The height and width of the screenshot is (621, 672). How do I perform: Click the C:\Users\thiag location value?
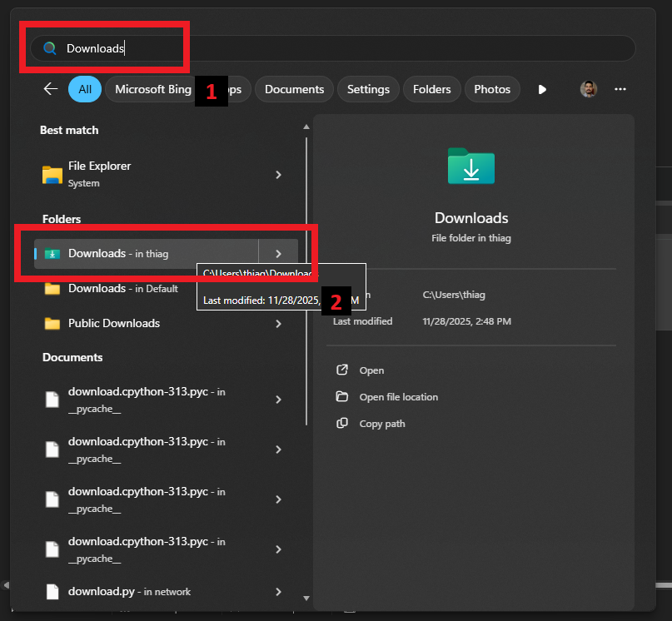(454, 295)
